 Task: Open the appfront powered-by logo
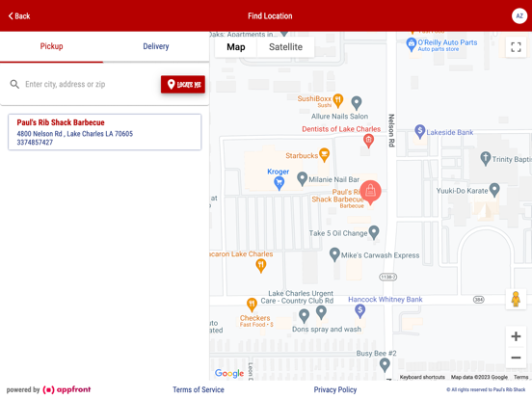point(66,389)
